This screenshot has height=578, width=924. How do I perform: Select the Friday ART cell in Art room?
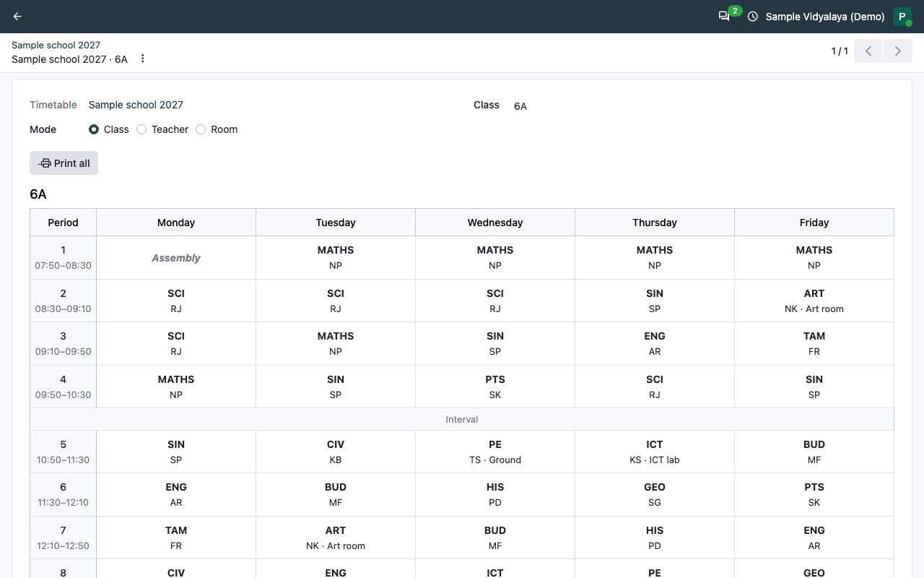pos(814,301)
